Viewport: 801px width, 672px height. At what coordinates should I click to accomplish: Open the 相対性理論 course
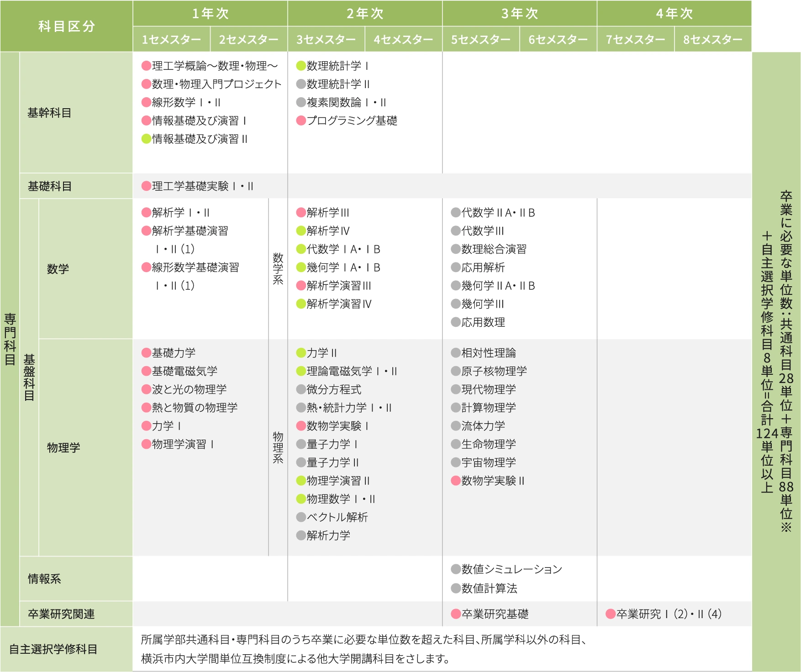tap(488, 353)
